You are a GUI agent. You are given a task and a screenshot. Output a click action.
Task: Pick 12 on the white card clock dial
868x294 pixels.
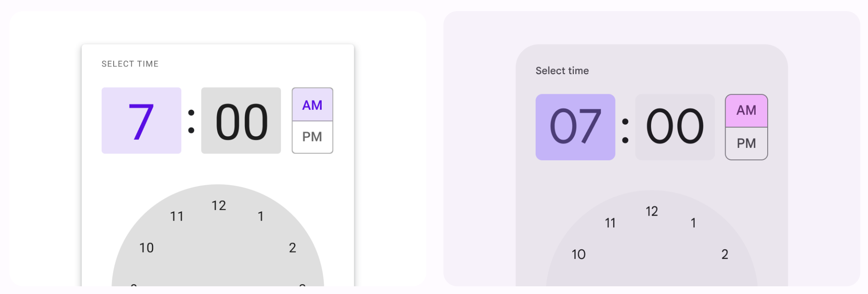pyautogui.click(x=219, y=206)
